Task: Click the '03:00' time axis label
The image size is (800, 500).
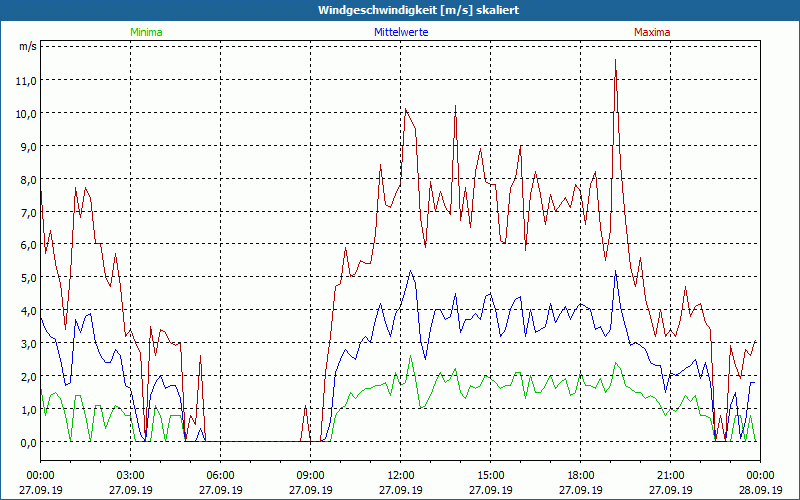Action: point(131,476)
